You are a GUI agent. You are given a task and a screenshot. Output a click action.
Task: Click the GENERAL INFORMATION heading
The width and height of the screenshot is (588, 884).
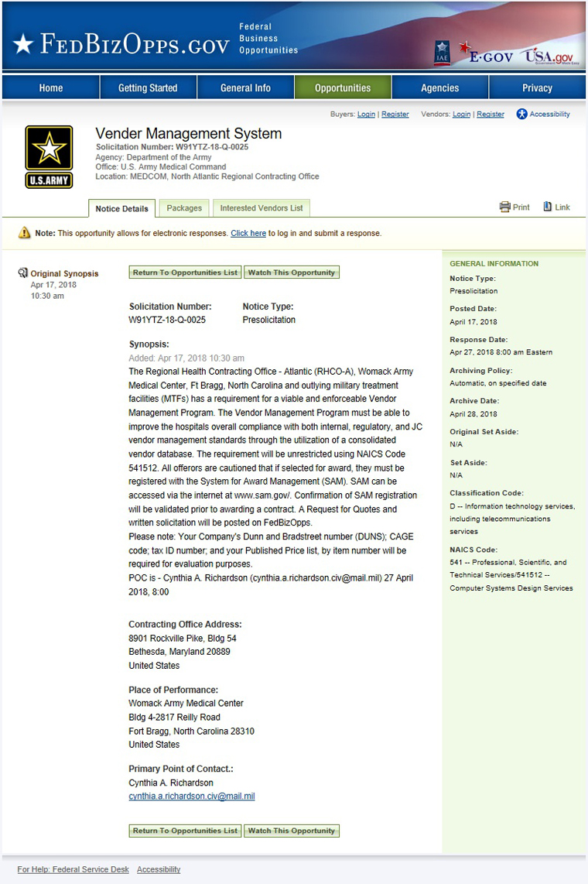tap(494, 264)
